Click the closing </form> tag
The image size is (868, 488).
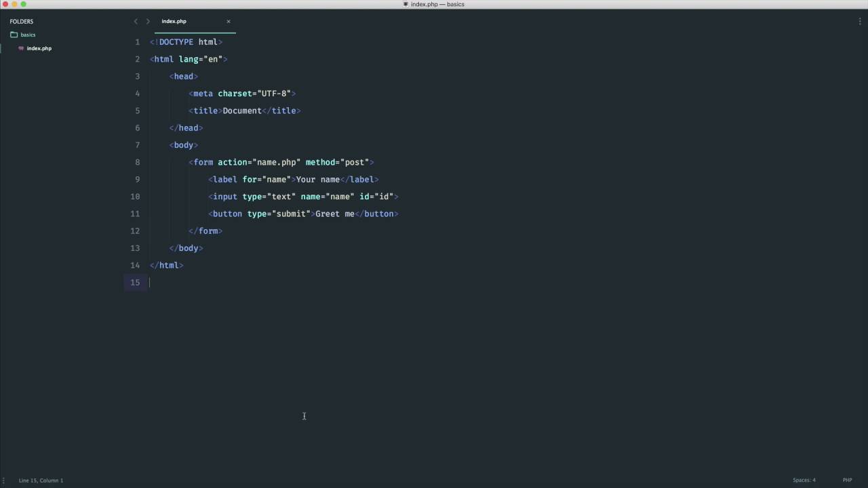(205, 231)
